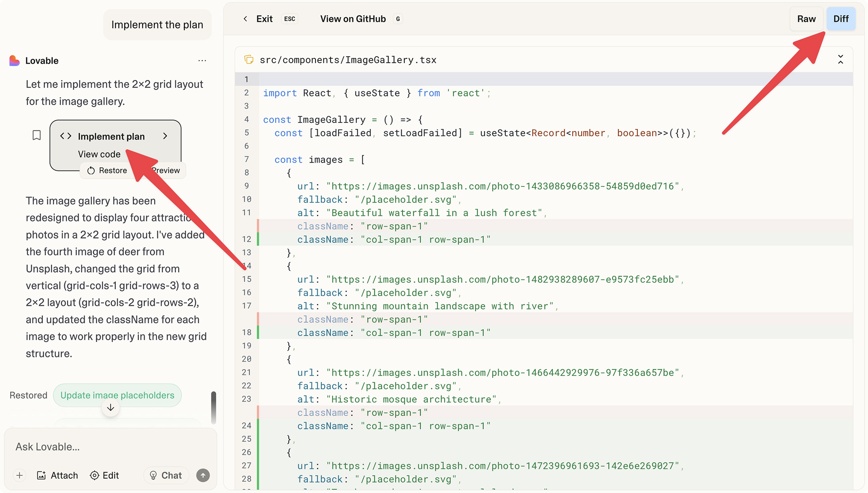
Task: Open the Update image placeholders link
Action: pyautogui.click(x=117, y=395)
